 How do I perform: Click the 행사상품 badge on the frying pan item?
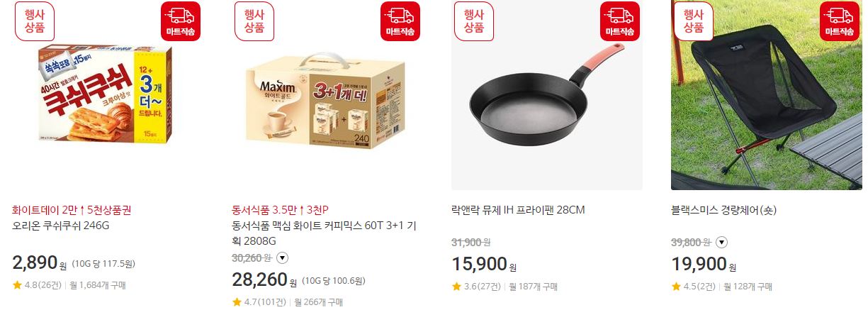point(474,21)
